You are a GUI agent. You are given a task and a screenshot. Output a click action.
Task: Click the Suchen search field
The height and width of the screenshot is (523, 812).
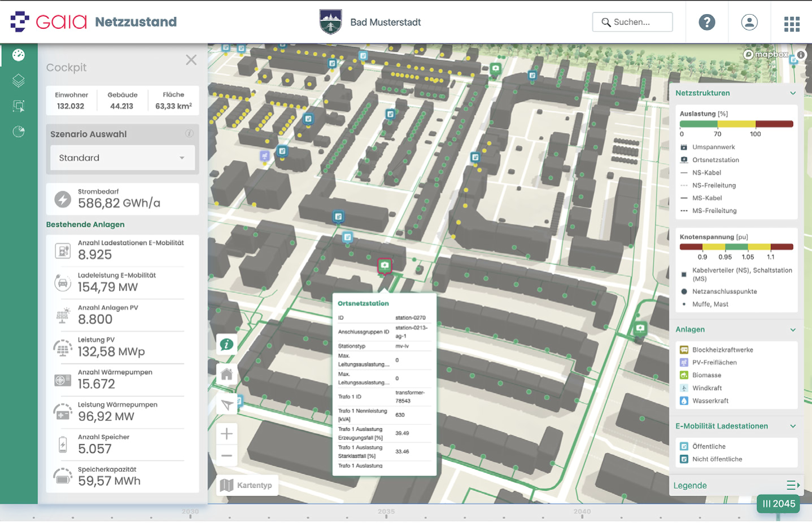632,22
